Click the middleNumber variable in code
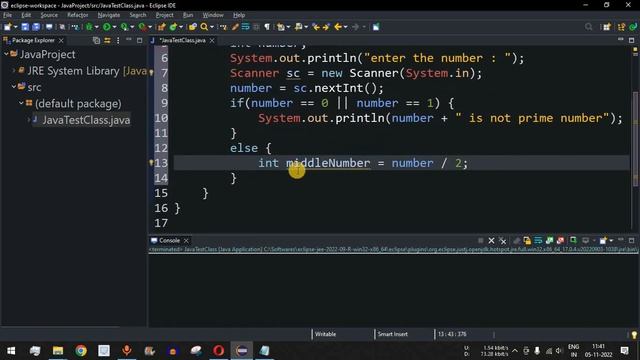The image size is (640, 360). [x=328, y=163]
